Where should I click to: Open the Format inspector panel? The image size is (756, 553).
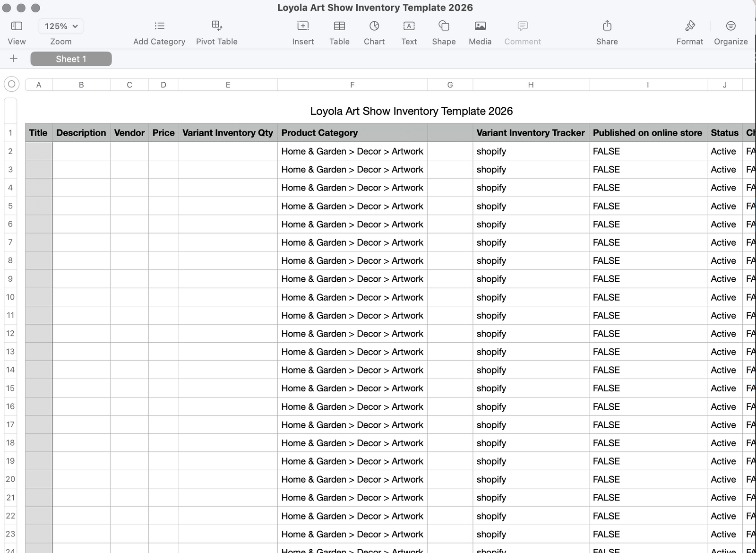coord(690,26)
